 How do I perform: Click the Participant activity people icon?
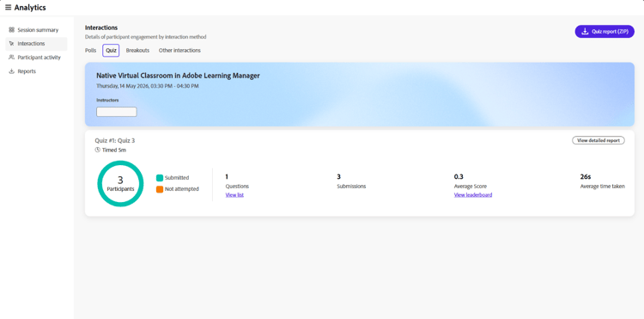(11, 58)
